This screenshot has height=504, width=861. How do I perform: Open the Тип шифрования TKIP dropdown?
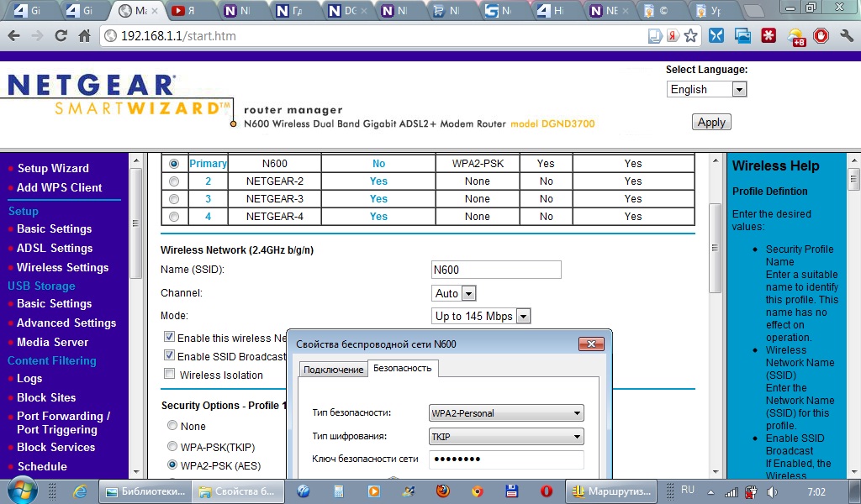click(x=506, y=437)
